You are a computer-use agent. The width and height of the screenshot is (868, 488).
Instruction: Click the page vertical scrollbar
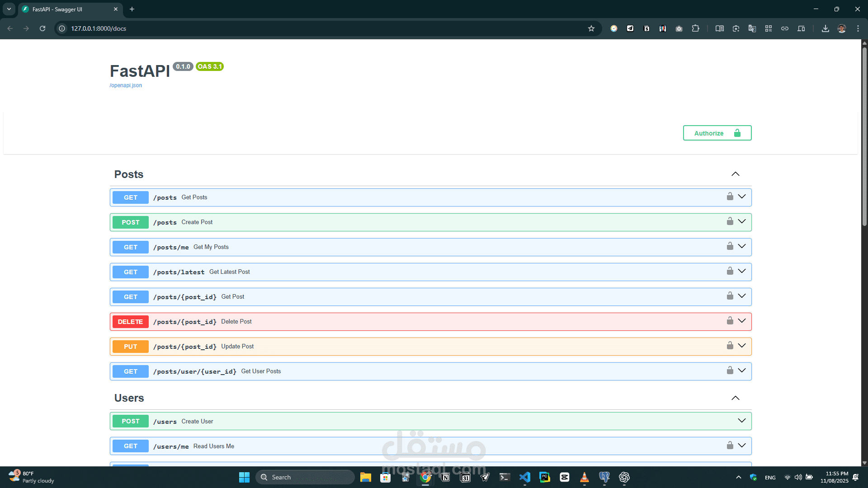(864, 136)
